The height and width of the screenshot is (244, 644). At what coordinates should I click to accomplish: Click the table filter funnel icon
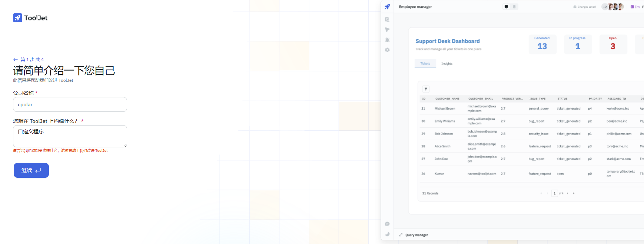tap(426, 89)
